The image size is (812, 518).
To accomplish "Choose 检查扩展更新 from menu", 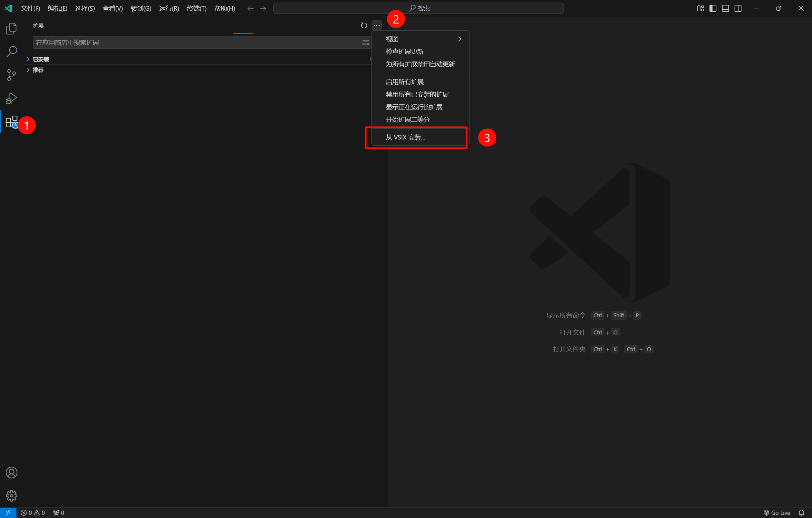I will tap(404, 52).
